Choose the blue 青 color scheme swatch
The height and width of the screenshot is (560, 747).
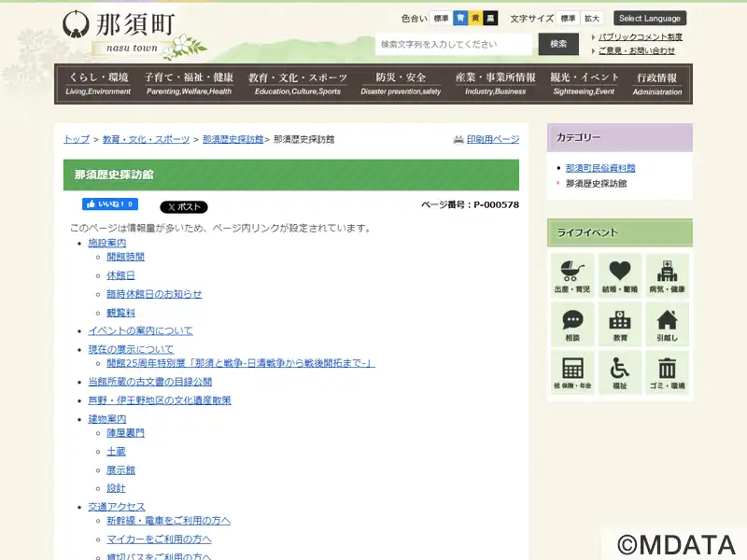tap(460, 18)
